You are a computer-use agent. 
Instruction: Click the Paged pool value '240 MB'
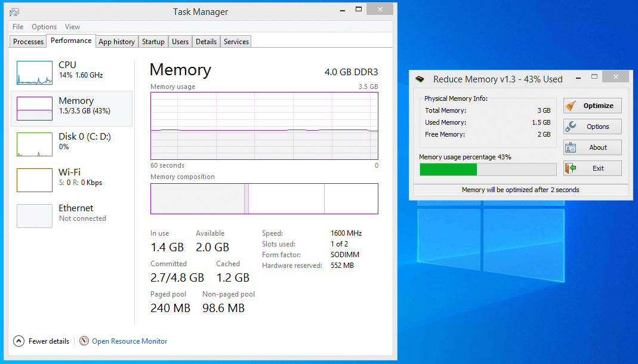tap(171, 309)
